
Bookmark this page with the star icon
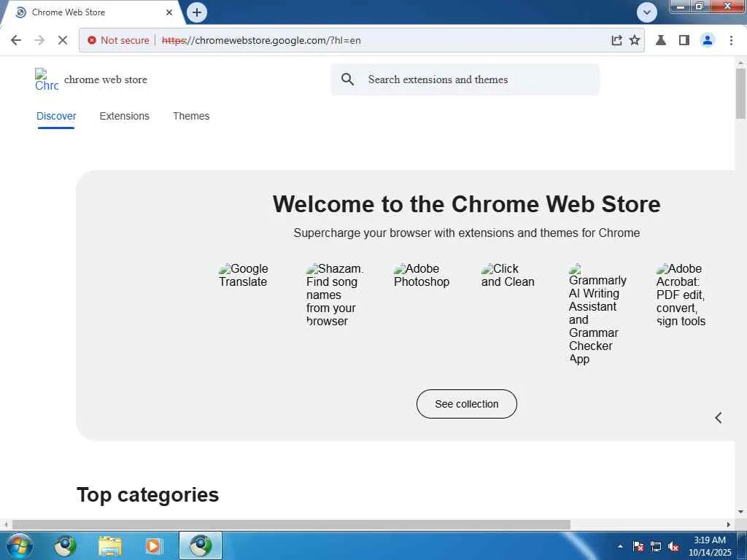click(635, 40)
